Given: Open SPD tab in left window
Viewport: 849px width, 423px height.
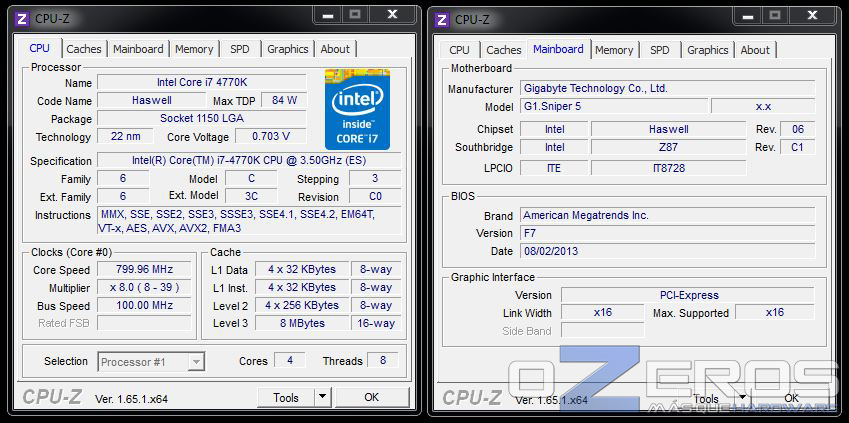Looking at the screenshot, I should click(240, 49).
